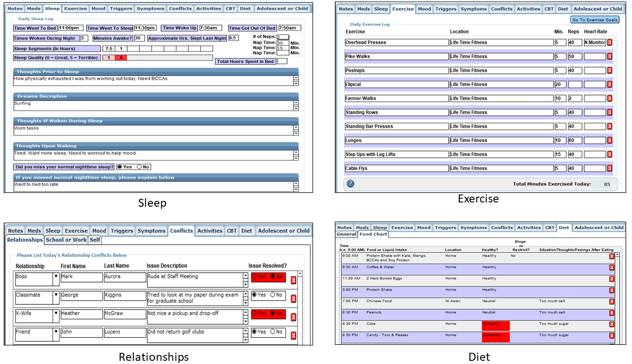
Task: Edit the Minutes Awake field
Action: (139, 38)
